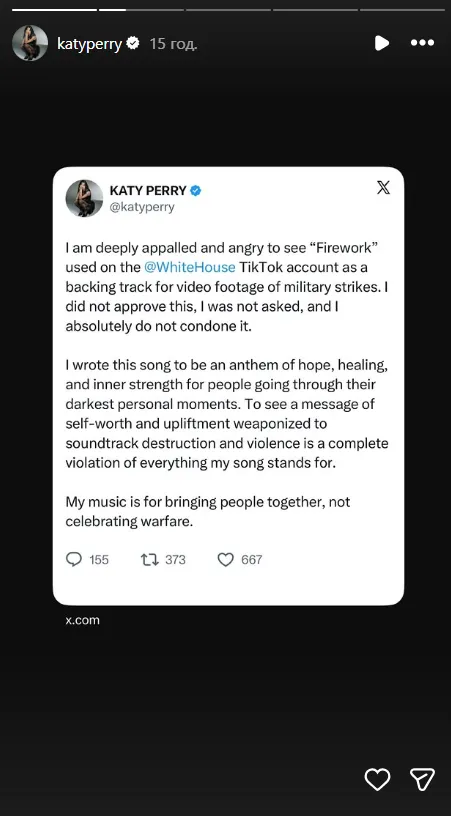The image size is (451, 816).
Task: Click the play button in the story header
Action: pyautogui.click(x=382, y=43)
